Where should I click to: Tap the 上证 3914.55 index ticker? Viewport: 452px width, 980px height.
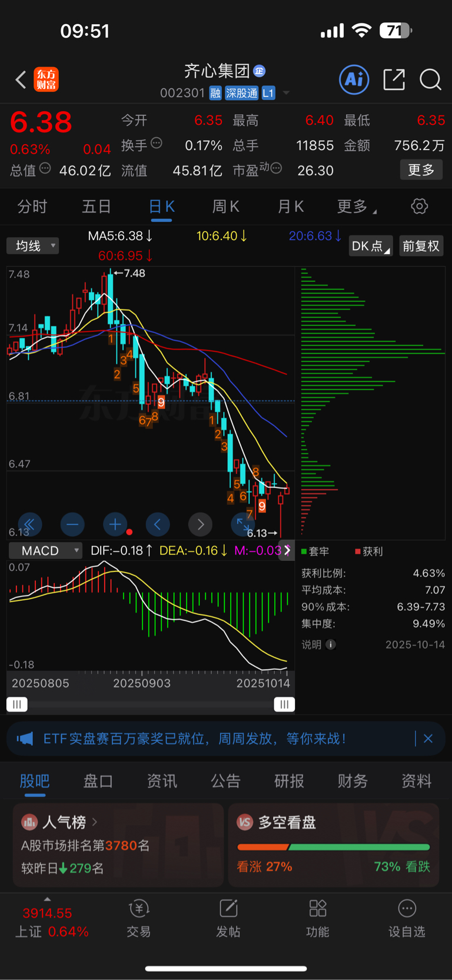pos(52,922)
